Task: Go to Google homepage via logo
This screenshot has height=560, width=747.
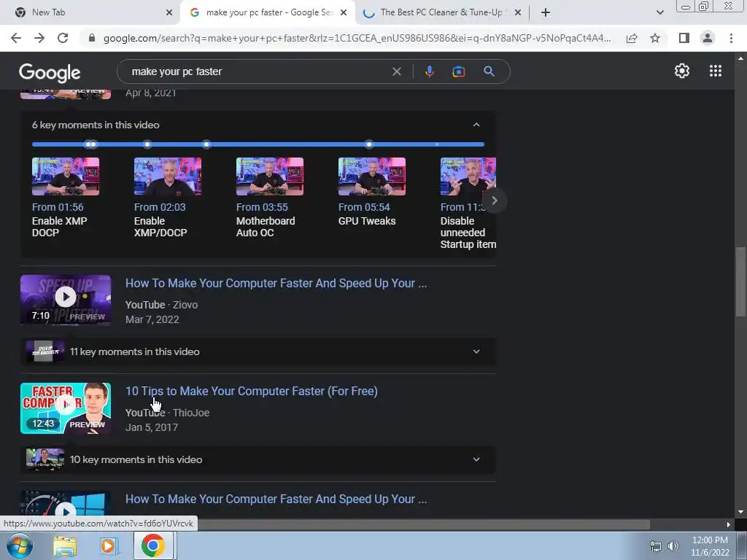Action: pyautogui.click(x=50, y=72)
